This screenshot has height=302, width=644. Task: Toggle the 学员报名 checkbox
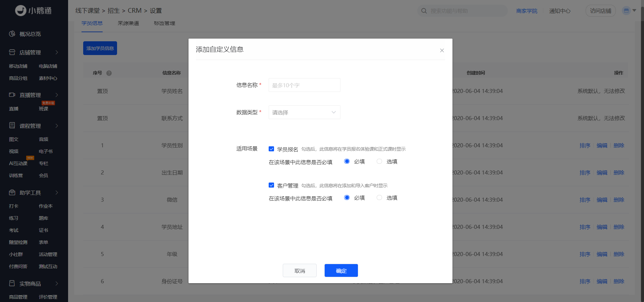coord(271,149)
